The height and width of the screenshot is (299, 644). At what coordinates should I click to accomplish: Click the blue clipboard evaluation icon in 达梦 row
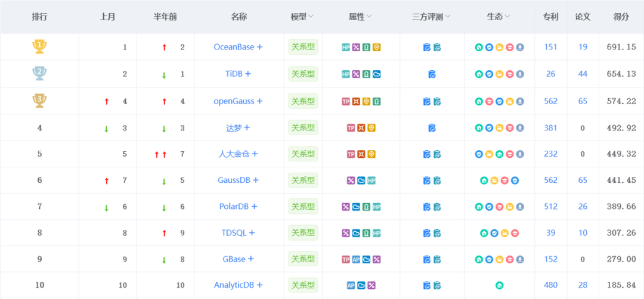[432, 128]
